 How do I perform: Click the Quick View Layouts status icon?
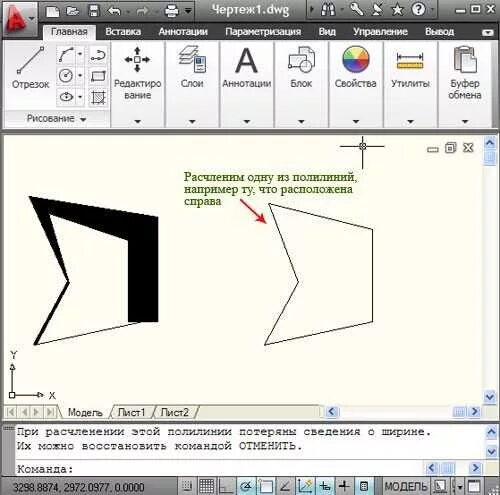coord(440,487)
